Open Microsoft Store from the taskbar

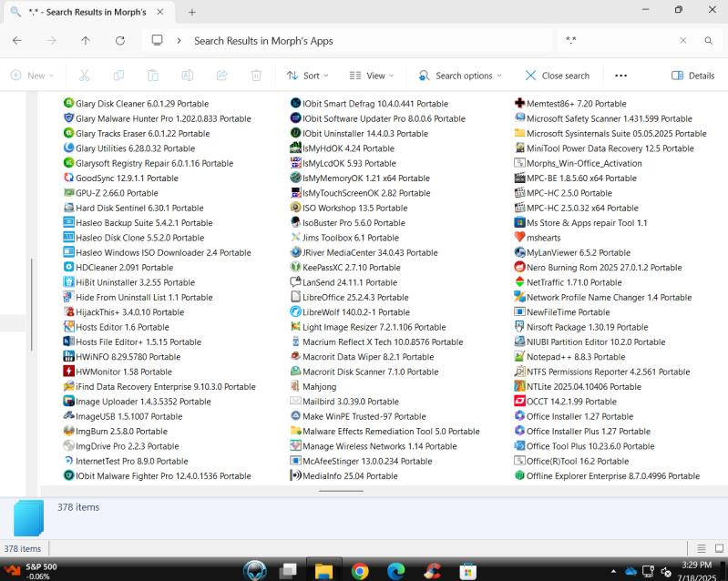(x=468, y=571)
